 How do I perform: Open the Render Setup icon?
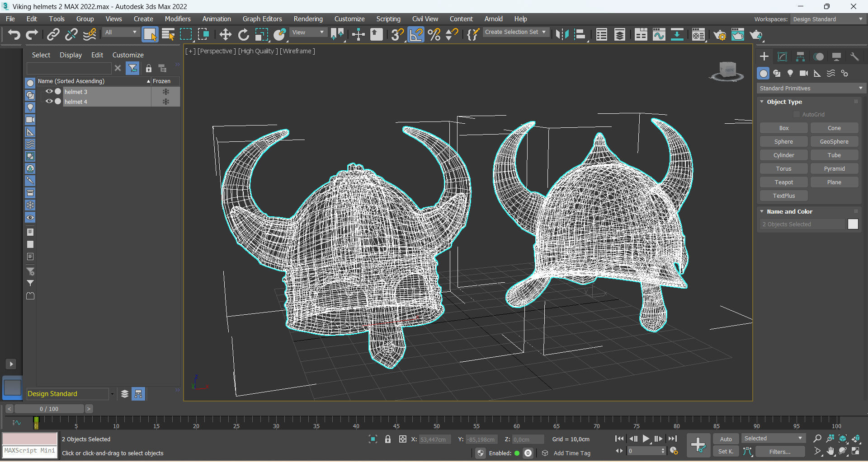click(x=720, y=35)
